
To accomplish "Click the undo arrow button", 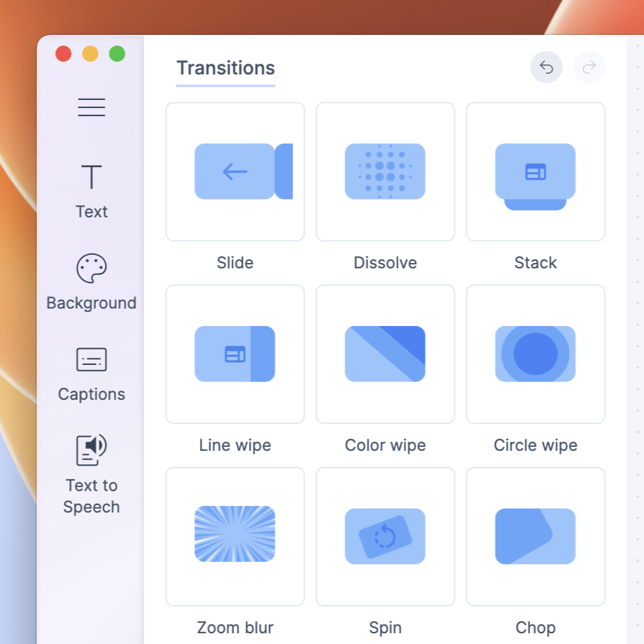I will (546, 67).
